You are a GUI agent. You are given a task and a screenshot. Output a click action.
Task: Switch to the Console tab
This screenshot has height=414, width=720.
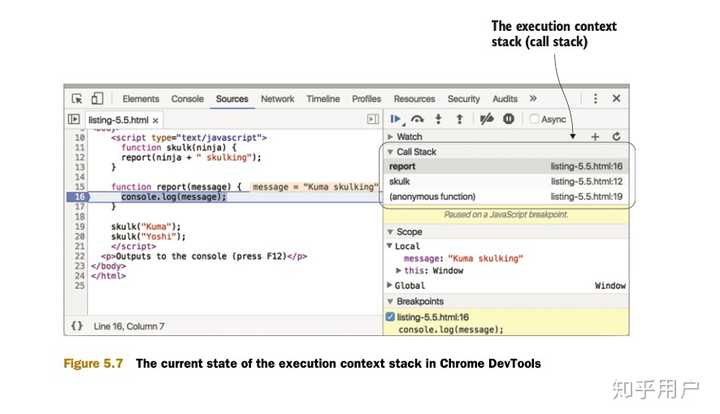(187, 99)
